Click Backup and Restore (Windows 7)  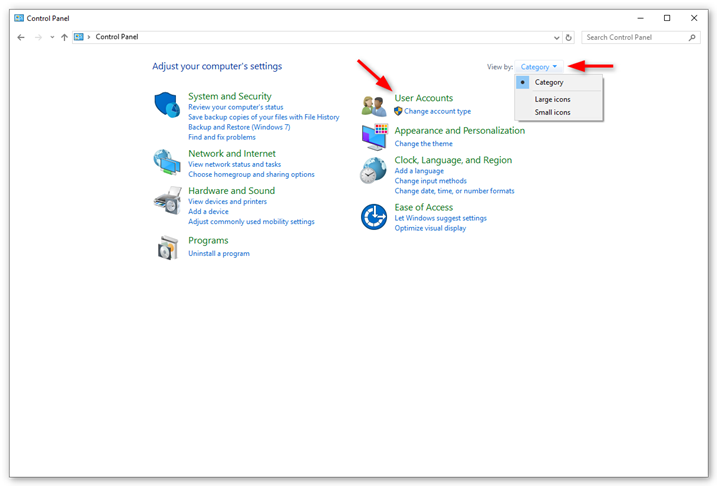(239, 127)
